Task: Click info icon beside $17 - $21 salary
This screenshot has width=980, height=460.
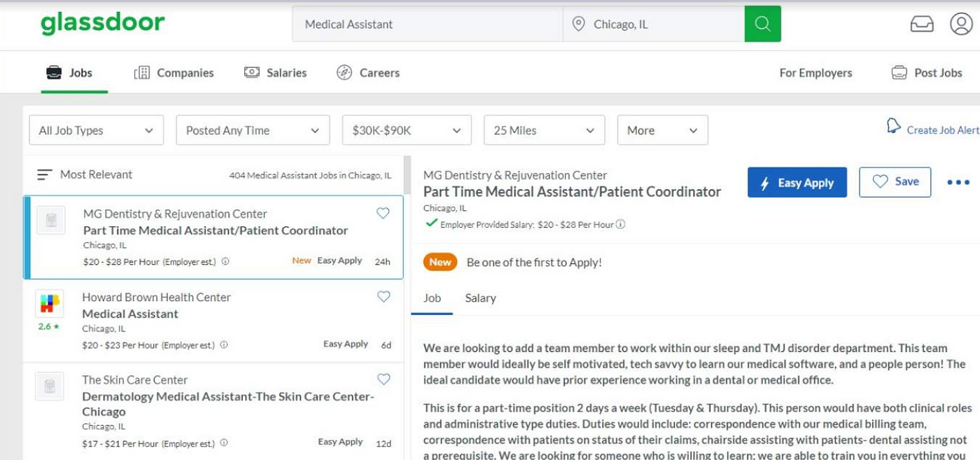Action: tap(224, 442)
